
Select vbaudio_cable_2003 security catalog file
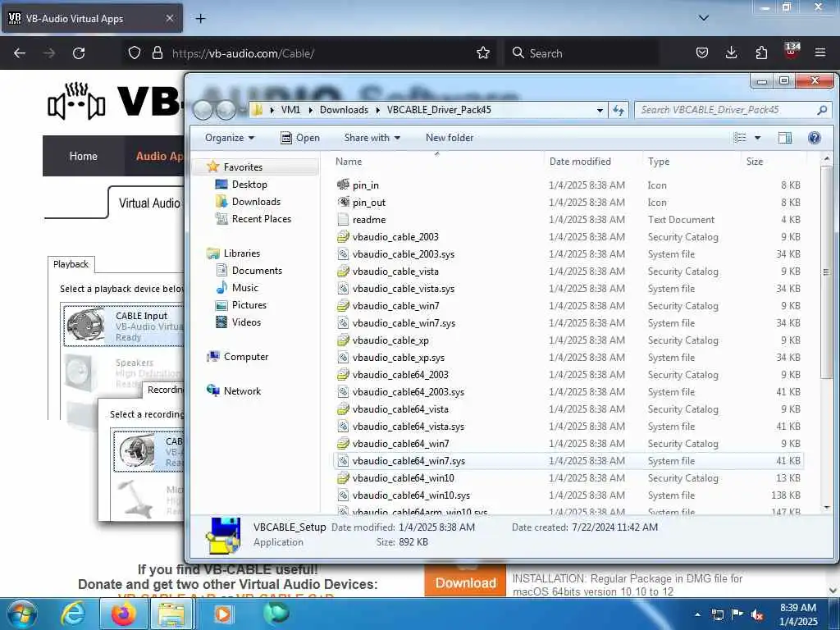[395, 237]
